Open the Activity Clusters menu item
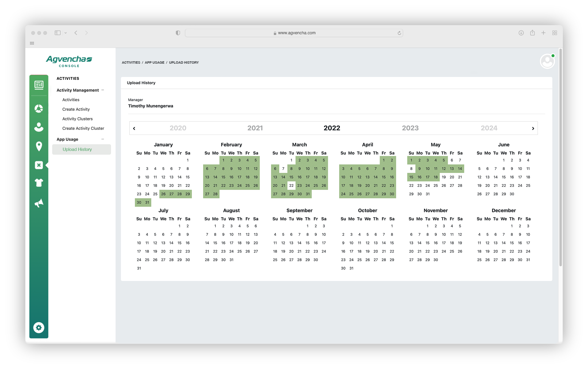The image size is (588, 369). [77, 119]
